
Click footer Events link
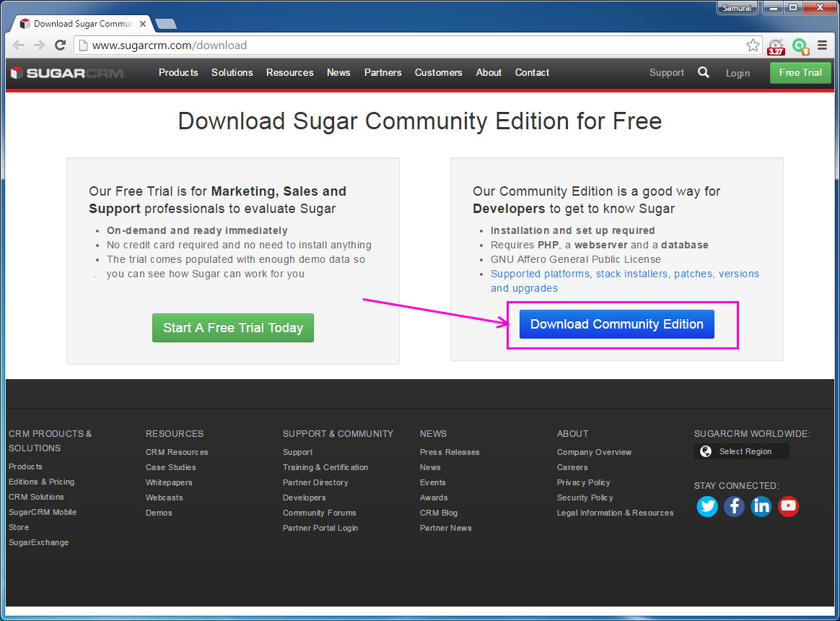coord(432,482)
